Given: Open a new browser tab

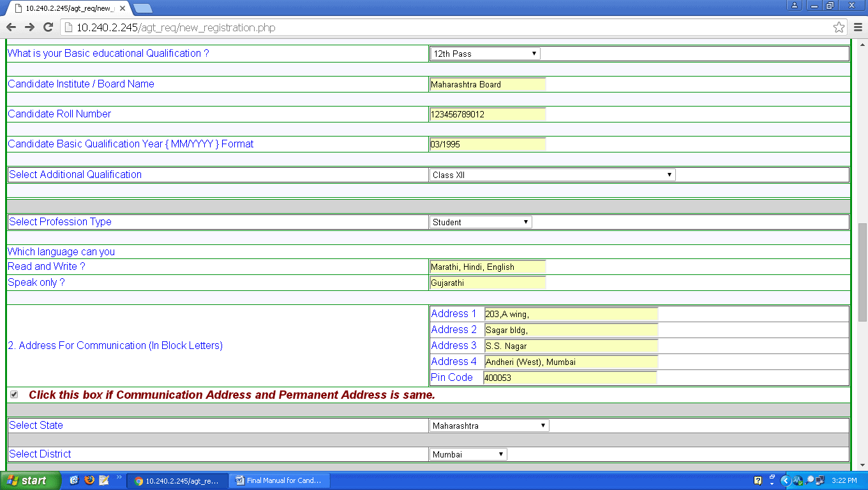Looking at the screenshot, I should (143, 8).
